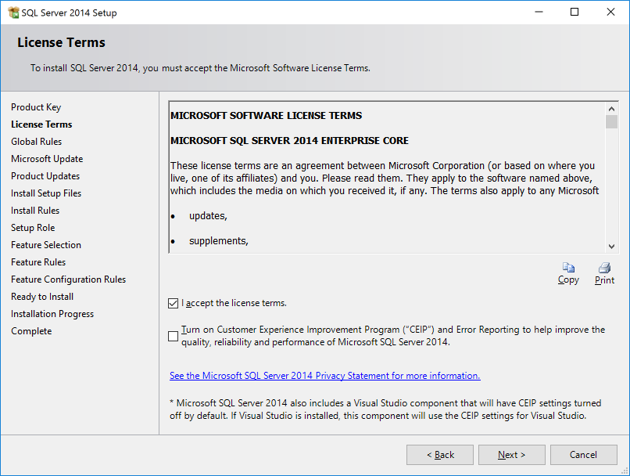Image resolution: width=630 pixels, height=476 pixels.
Task: Select Feature Configuration Rules step in sidebar
Action: tap(68, 280)
